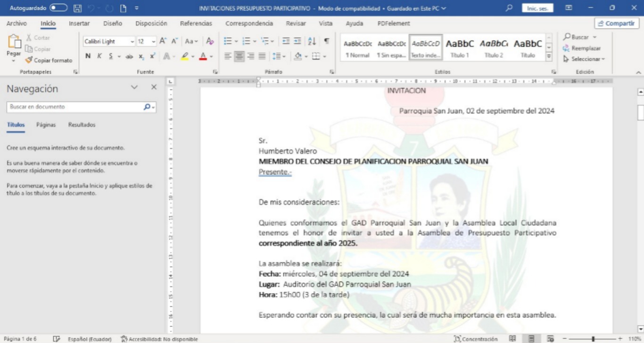Click the center alignment icon

pos(239,56)
